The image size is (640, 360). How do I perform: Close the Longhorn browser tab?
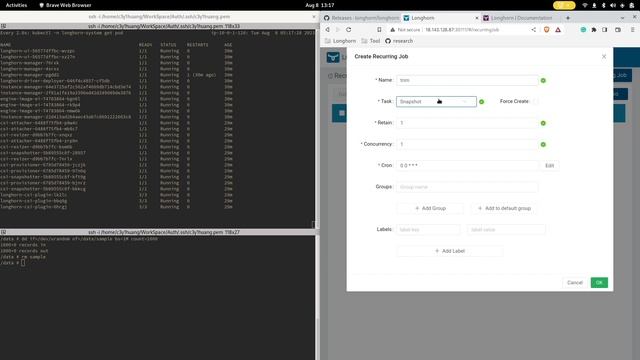point(477,18)
